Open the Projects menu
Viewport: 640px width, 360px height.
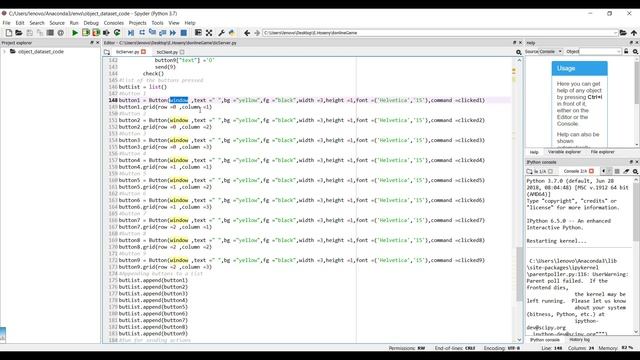(x=138, y=23)
